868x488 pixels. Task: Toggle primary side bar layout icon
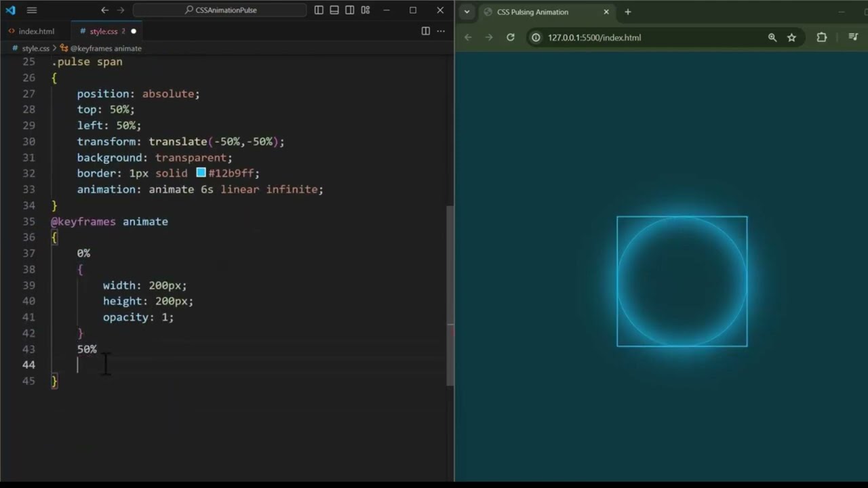pyautogui.click(x=319, y=10)
